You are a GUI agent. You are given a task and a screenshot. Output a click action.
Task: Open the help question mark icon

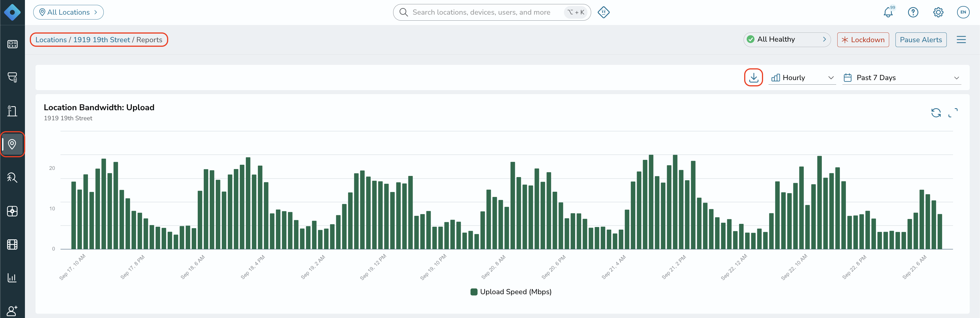(x=913, y=12)
